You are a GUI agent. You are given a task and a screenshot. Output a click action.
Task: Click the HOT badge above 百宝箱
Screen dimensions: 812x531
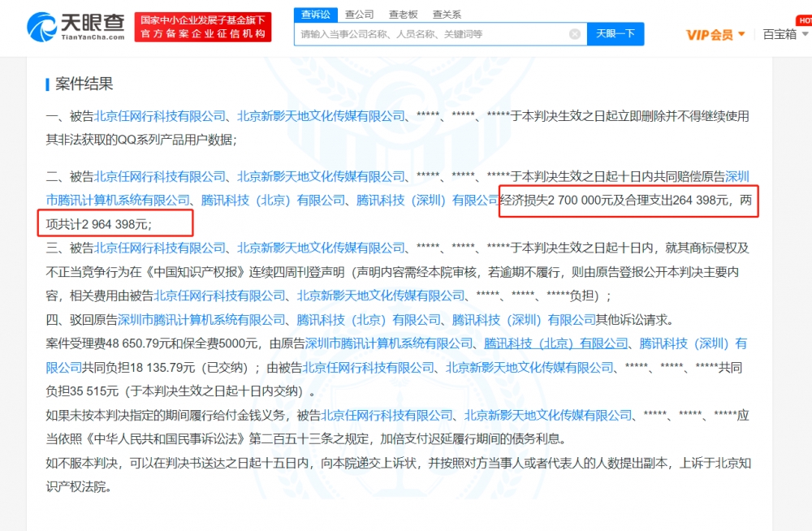tap(804, 21)
